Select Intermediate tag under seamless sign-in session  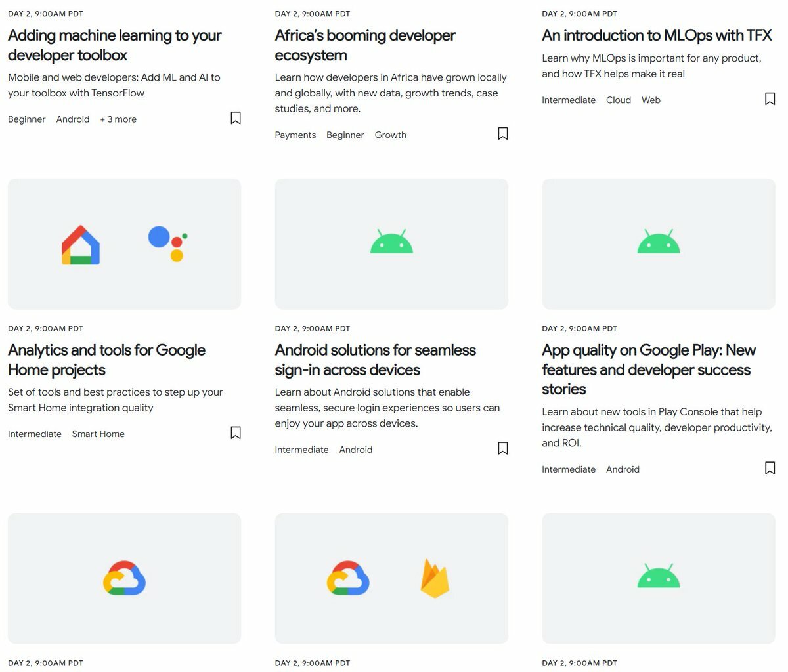302,450
